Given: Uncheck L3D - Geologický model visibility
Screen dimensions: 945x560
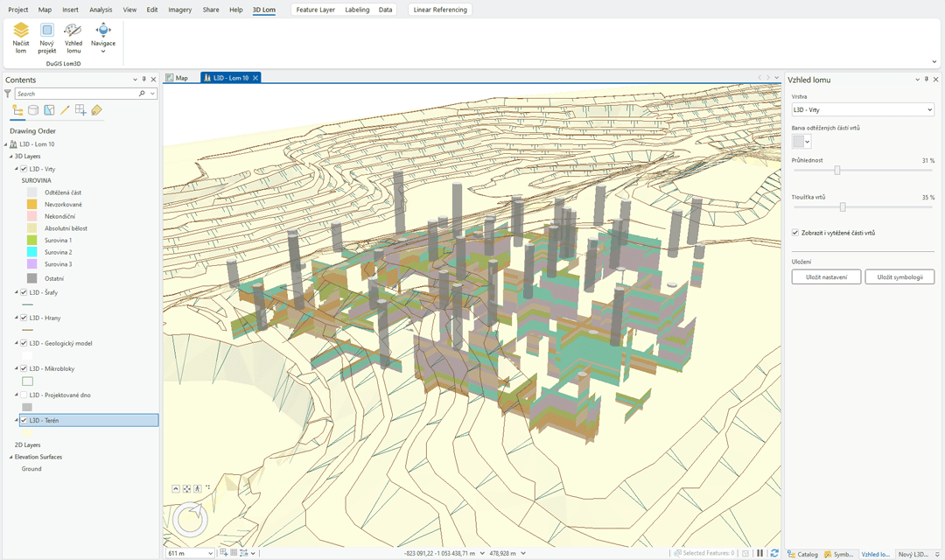Looking at the screenshot, I should (x=24, y=343).
